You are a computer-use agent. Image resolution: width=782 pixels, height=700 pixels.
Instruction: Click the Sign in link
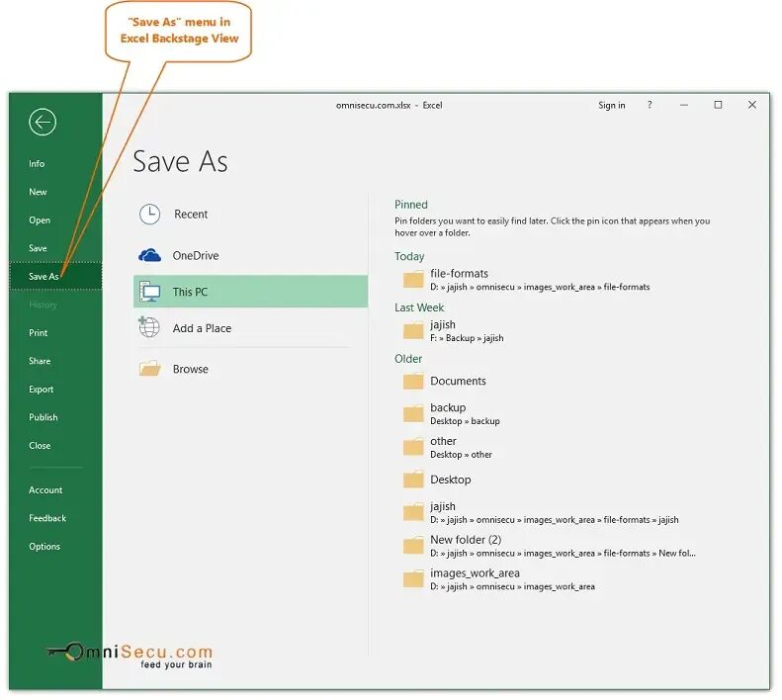point(611,105)
